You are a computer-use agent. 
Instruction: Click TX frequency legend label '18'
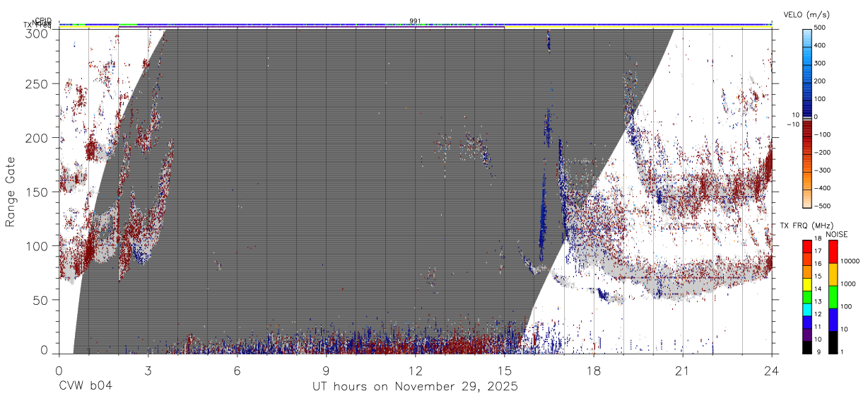819,239
